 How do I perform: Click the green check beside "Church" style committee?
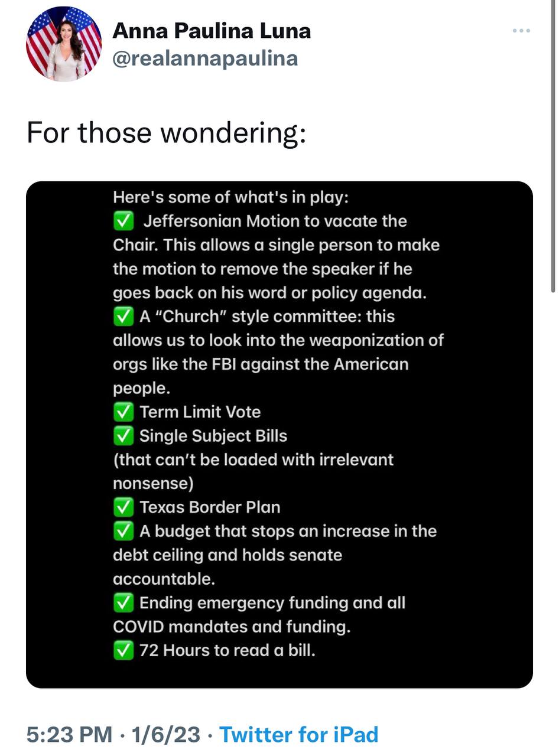coord(123,317)
